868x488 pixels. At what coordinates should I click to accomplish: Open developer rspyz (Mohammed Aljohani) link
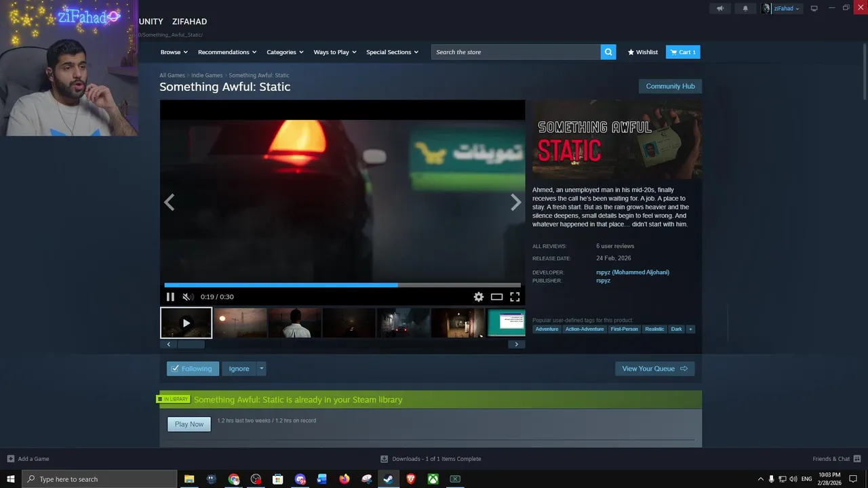(x=633, y=272)
